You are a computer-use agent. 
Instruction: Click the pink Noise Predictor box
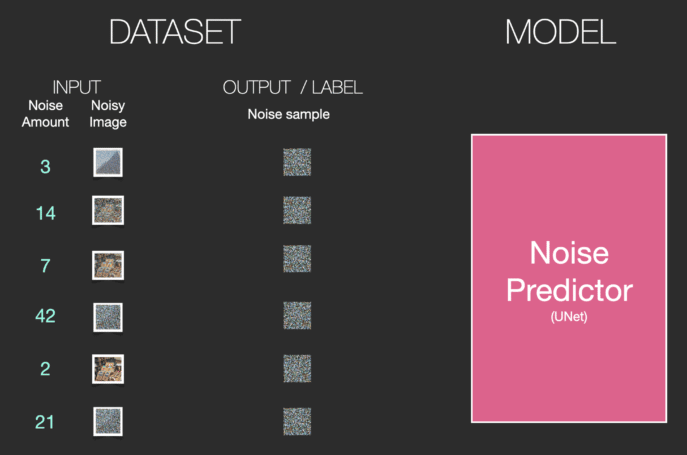point(569,278)
